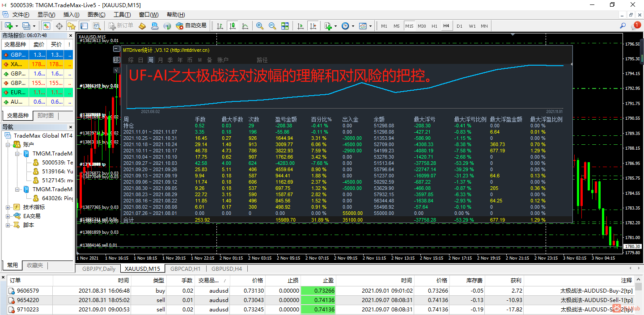Select the W1 timeframe
Image resolution: width=644 pixels, height=315 pixels.
(x=472, y=26)
